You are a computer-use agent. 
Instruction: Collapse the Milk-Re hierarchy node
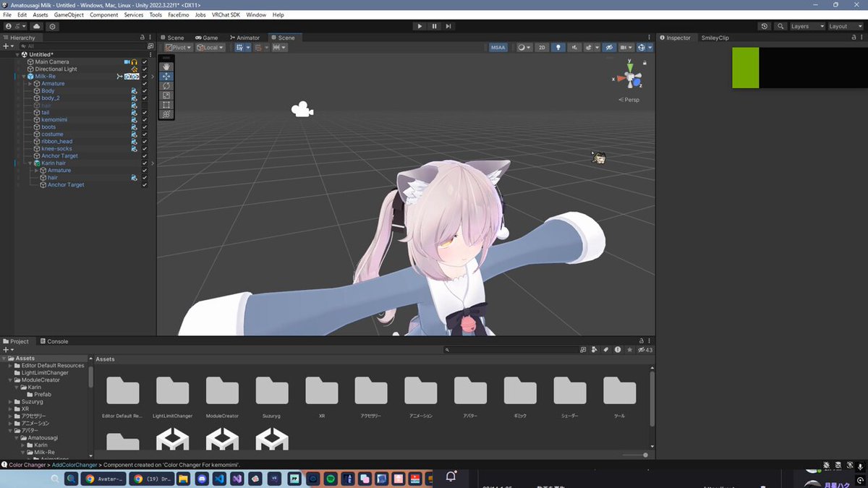(x=23, y=77)
